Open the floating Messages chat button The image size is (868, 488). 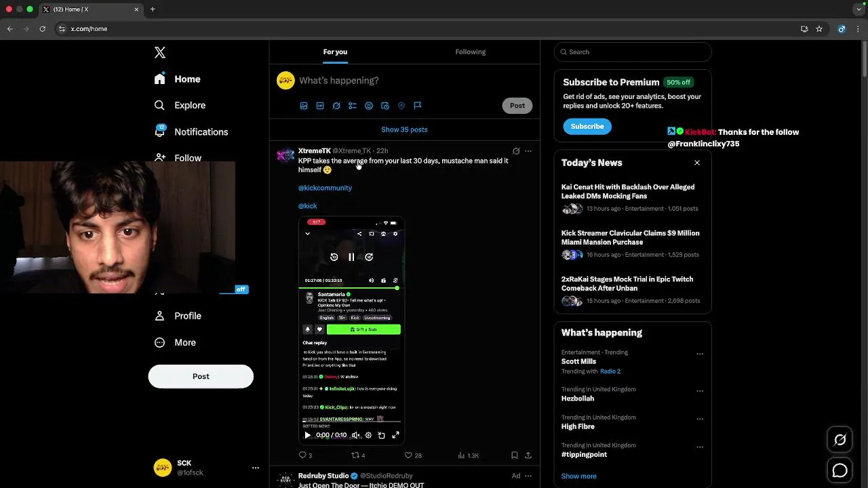coord(840,470)
